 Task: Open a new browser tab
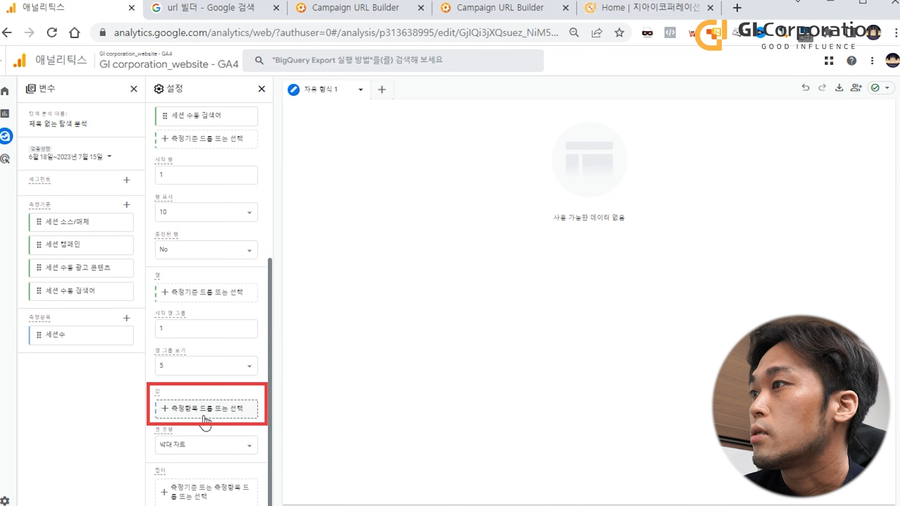tap(737, 8)
